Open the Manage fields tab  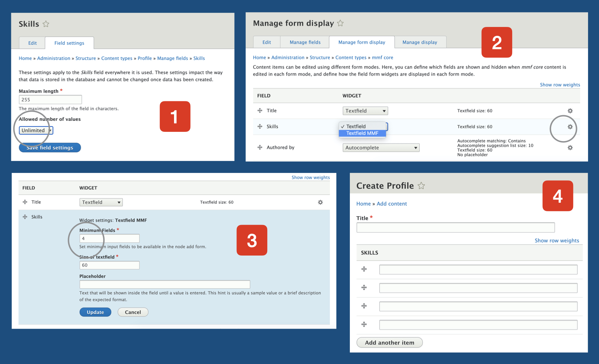point(305,43)
